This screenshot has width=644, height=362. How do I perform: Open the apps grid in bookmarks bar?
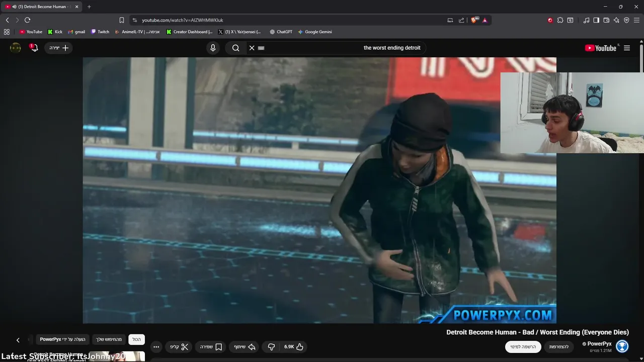coord(7,32)
